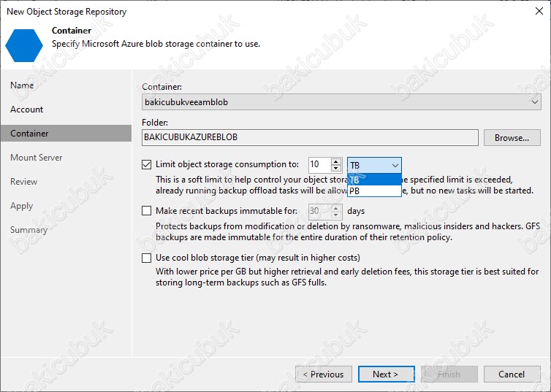
Task: Enable Use cool blob storage tier checkbox
Action: click(147, 258)
